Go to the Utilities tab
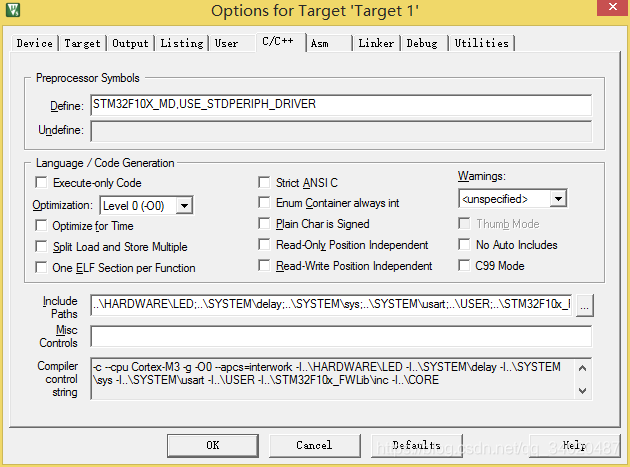 (x=482, y=43)
